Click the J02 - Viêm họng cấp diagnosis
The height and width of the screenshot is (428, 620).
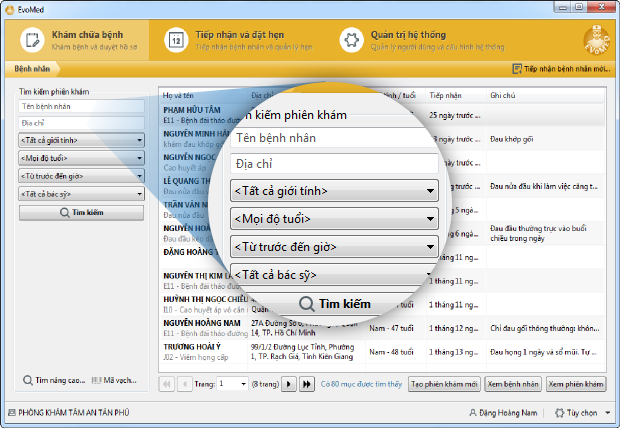tap(196, 357)
